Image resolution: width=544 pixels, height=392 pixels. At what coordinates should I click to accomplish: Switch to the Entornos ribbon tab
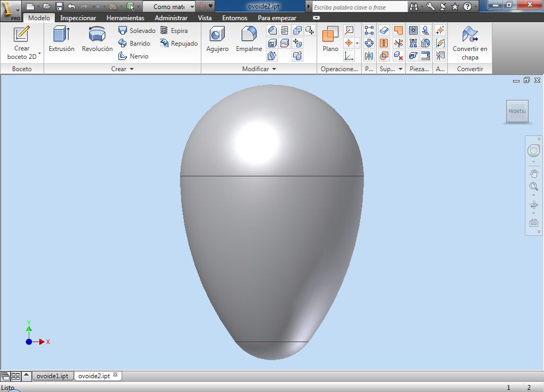pos(235,18)
